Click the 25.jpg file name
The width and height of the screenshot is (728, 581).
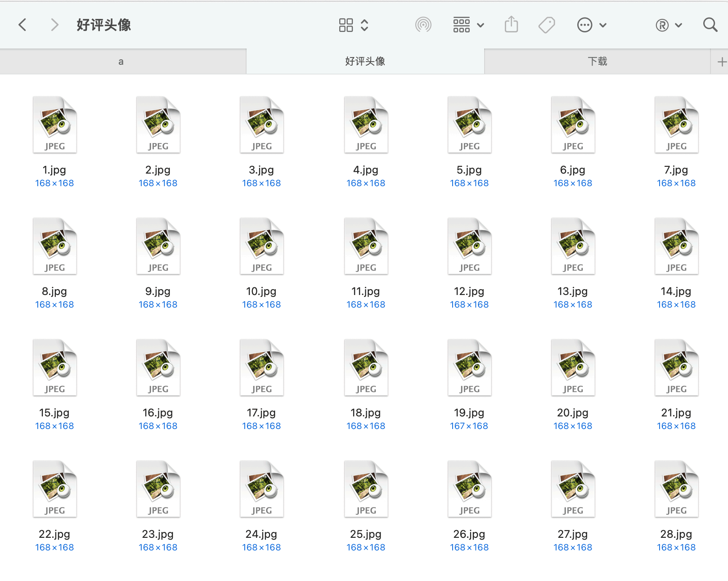coord(366,534)
